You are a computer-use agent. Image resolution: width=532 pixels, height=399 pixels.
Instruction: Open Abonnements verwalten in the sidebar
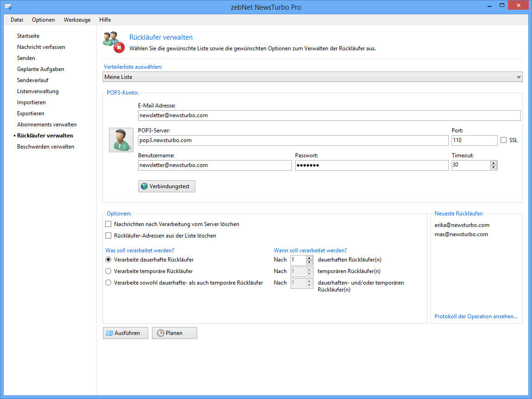tap(47, 125)
